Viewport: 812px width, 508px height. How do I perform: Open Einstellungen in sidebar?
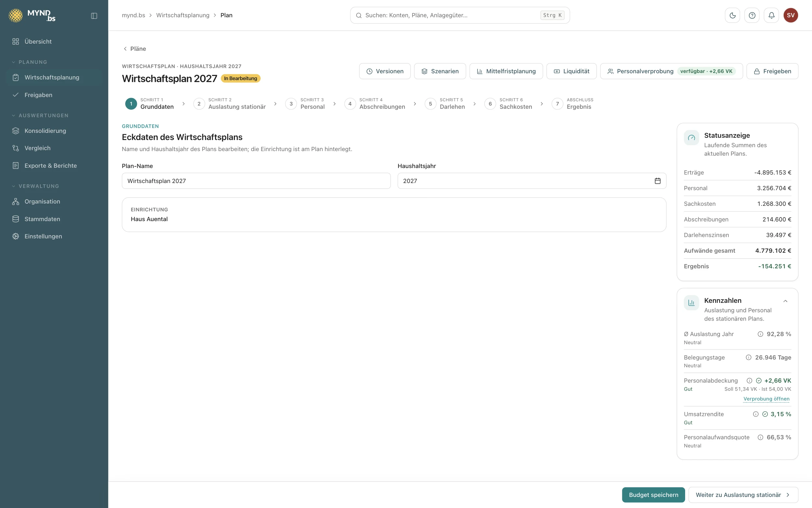coord(54,236)
